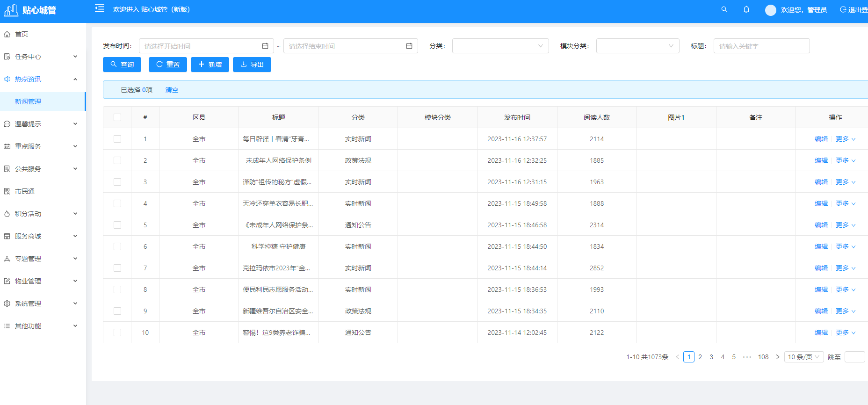Check the row 3 checkbox
This screenshot has height=405, width=868.
[117, 182]
